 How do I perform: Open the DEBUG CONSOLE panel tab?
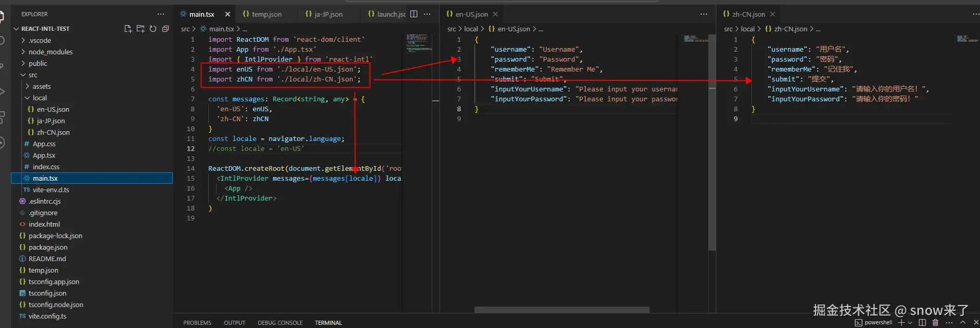tap(280, 323)
